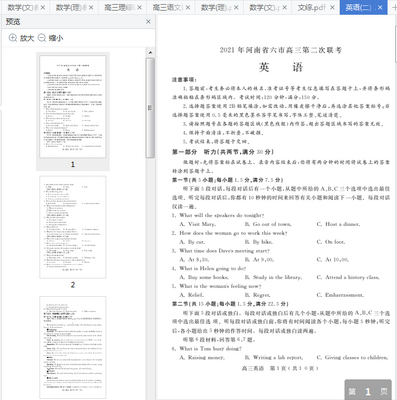Click the 预览 panel title

click(13, 22)
